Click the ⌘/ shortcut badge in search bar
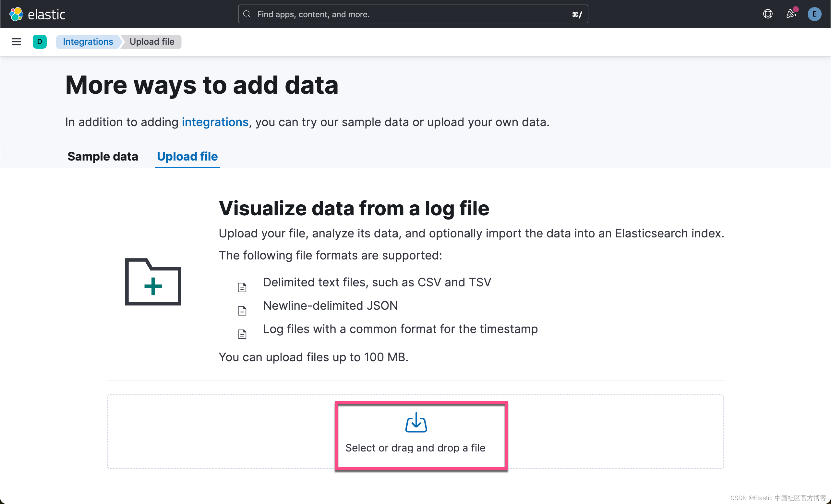Viewport: 831px width, 504px height. click(x=577, y=14)
